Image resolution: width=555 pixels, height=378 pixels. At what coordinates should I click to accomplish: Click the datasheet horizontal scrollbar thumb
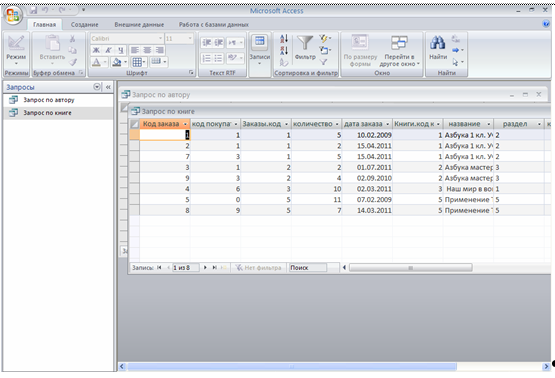[x=411, y=268]
